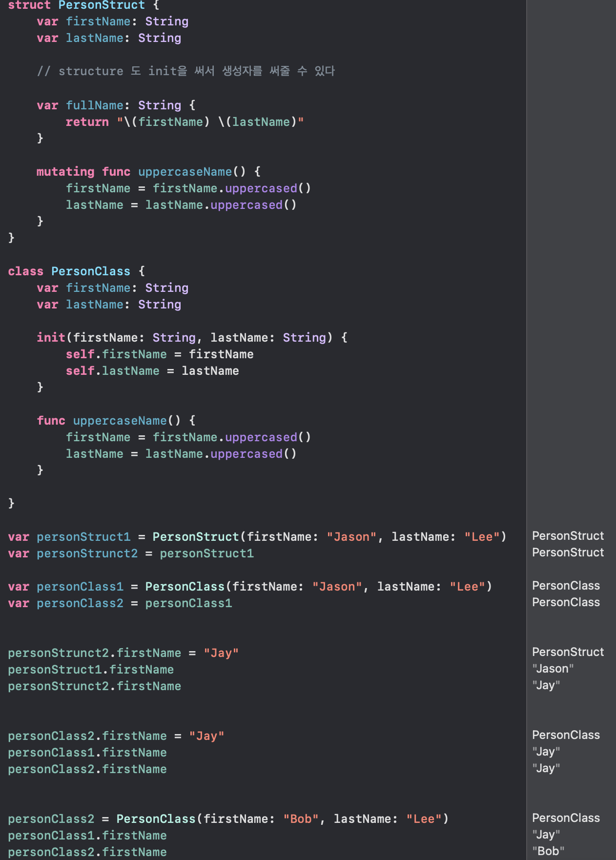
Task: Click PersonClass result beside 'var personClass2' line
Action: 566,602
